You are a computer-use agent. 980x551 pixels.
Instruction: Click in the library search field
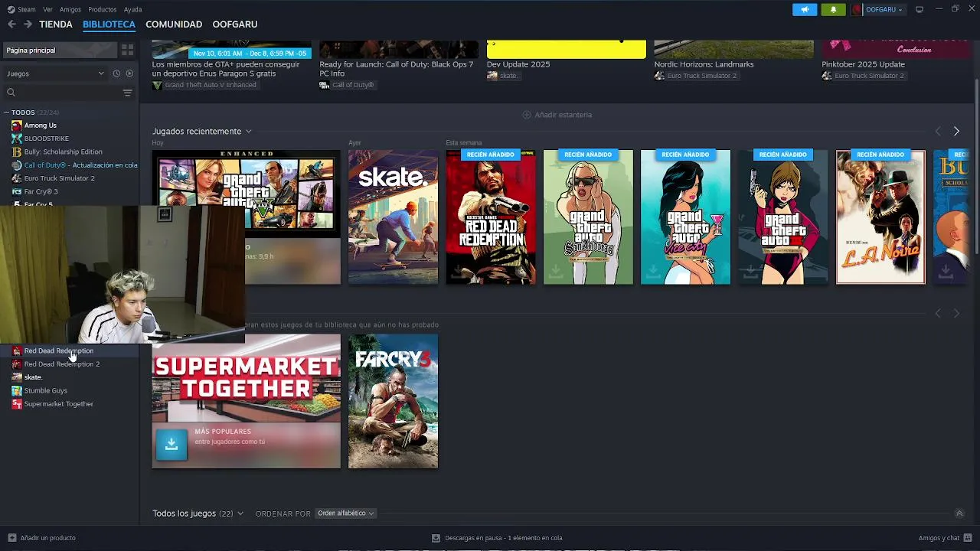click(x=67, y=93)
